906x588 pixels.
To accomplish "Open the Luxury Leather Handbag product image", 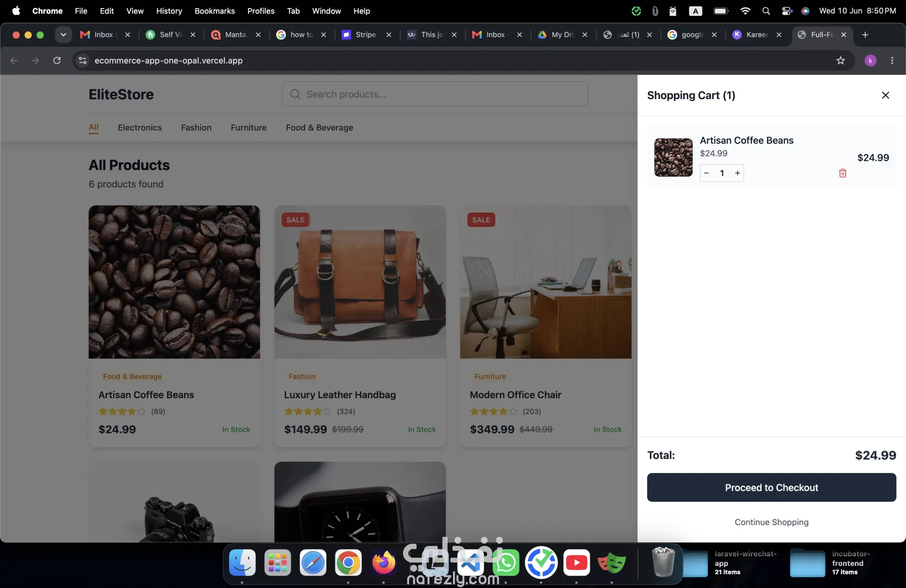I will click(x=360, y=282).
